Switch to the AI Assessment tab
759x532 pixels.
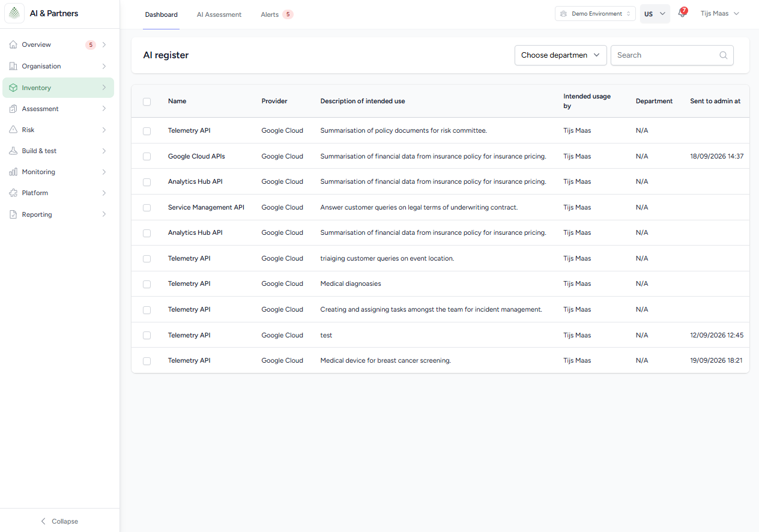pyautogui.click(x=219, y=14)
